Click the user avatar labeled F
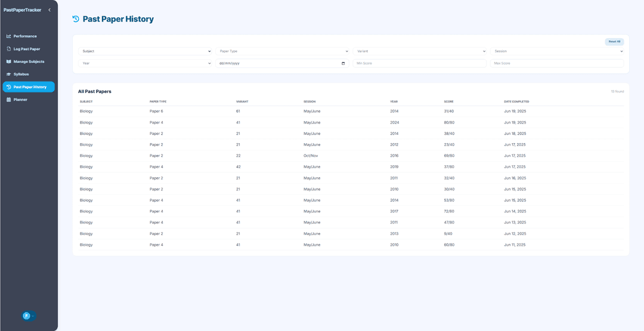The image size is (644, 331). pyautogui.click(x=27, y=315)
